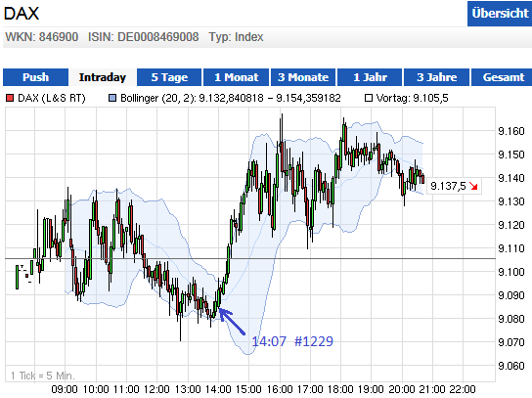Click the 19:00 time axis label

coord(371,389)
